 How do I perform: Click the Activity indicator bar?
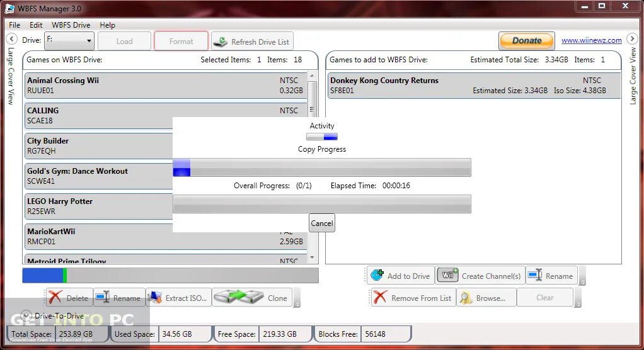coord(322,137)
